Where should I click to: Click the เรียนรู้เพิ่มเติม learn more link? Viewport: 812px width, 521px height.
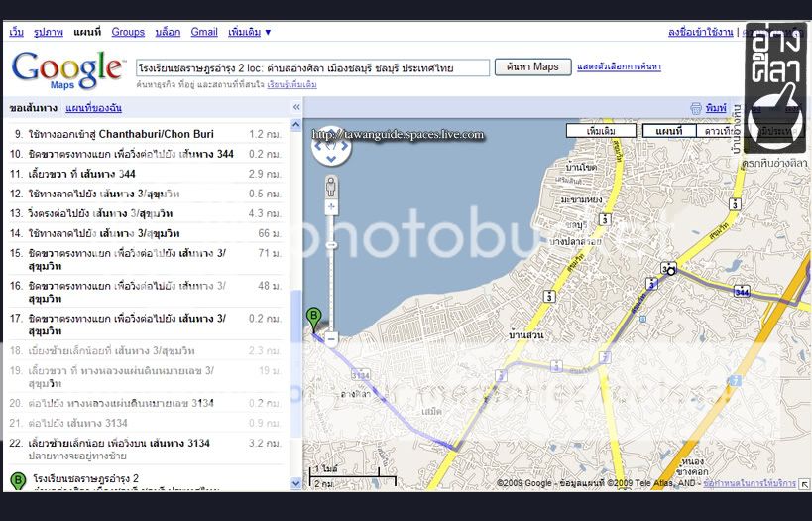point(292,84)
